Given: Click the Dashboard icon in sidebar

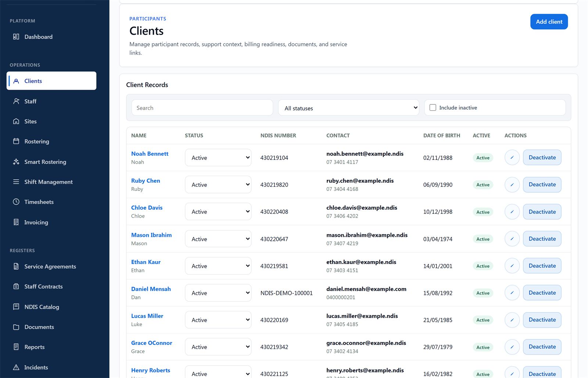Looking at the screenshot, I should coord(16,36).
